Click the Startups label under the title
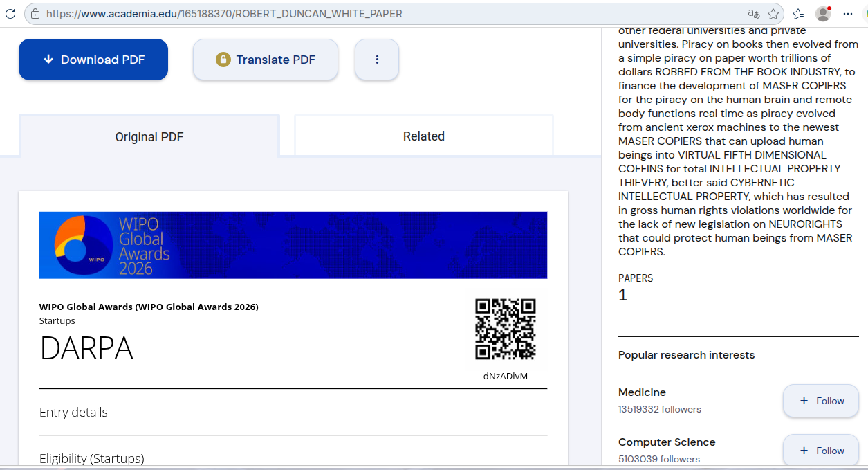This screenshot has width=868, height=470. point(57,321)
